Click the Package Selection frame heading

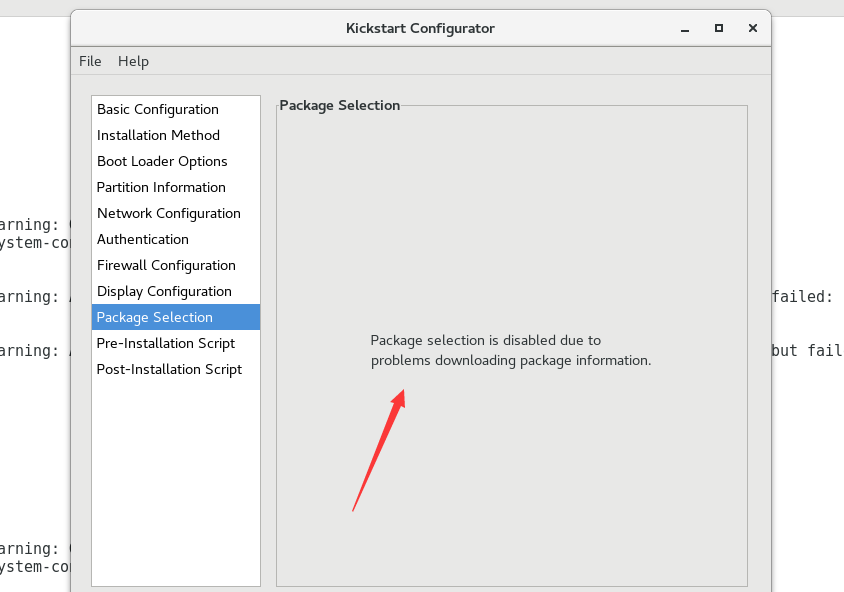340,105
